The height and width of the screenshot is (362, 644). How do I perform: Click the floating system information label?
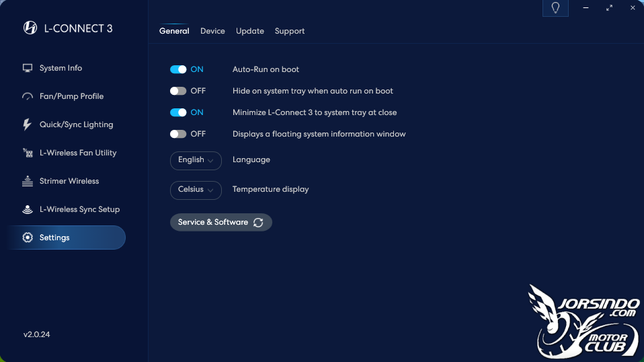click(319, 134)
